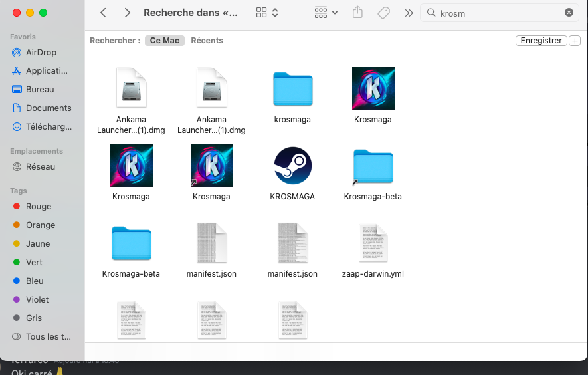This screenshot has width=588, height=375.
Task: Open the group-by options dropdown
Action: [x=326, y=13]
